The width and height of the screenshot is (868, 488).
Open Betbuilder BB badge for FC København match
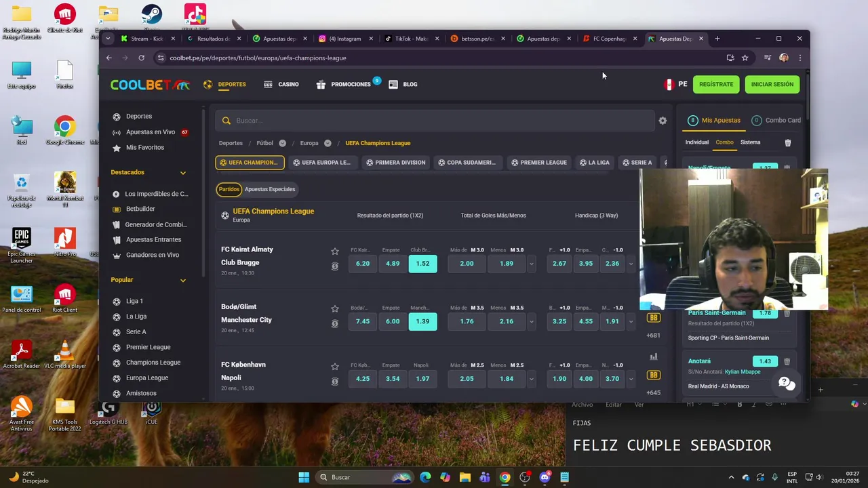654,375
